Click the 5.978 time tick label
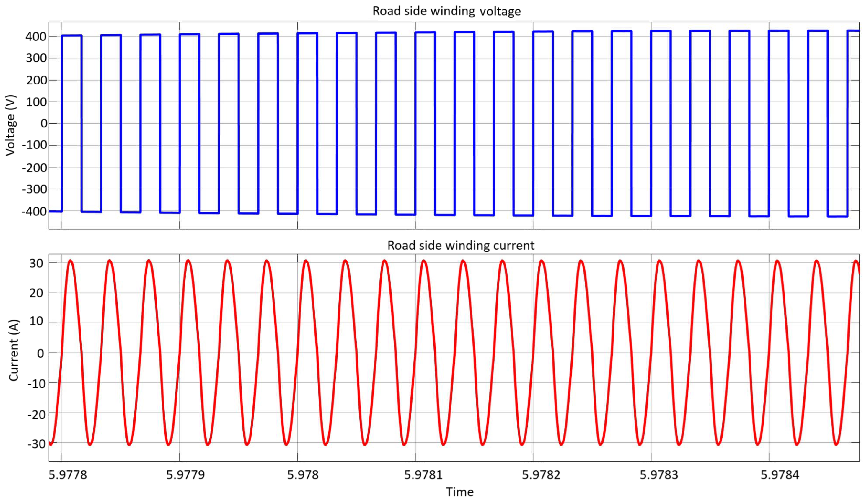The image size is (864, 504). [x=303, y=475]
